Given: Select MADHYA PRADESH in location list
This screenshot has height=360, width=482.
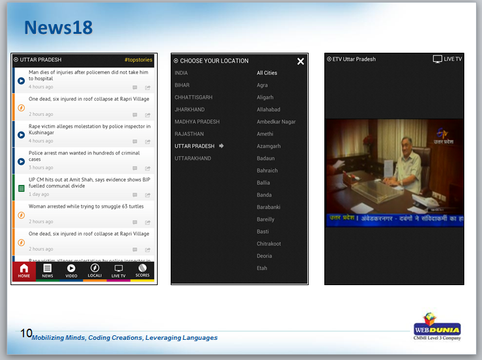Looking at the screenshot, I should pyautogui.click(x=197, y=122).
